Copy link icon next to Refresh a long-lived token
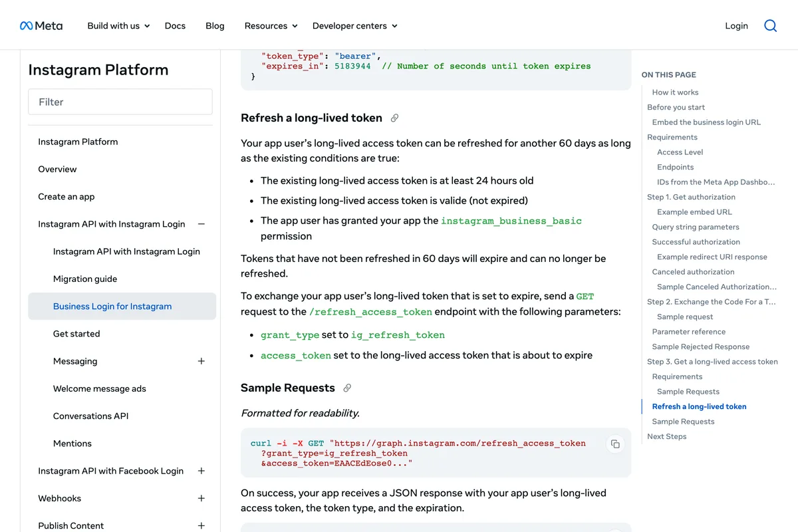The width and height of the screenshot is (798, 532). pyautogui.click(x=394, y=118)
